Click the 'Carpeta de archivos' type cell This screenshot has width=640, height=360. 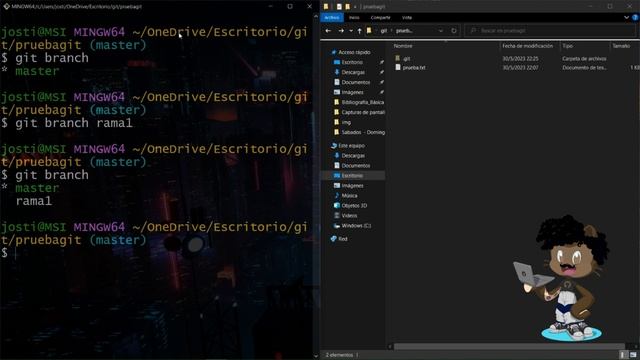[x=584, y=59]
